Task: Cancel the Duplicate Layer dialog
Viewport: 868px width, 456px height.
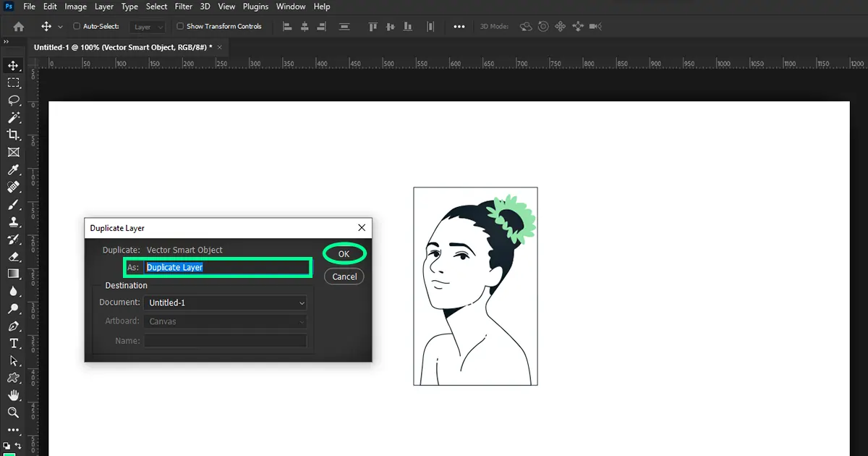Action: pyautogui.click(x=344, y=276)
